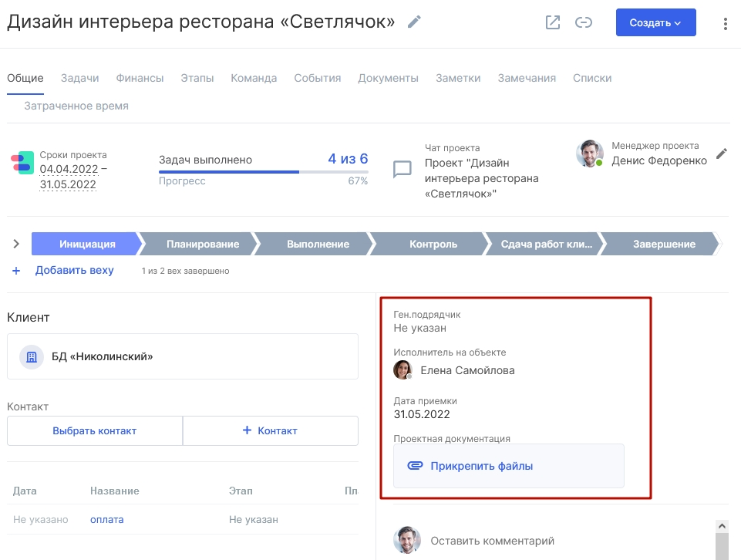Viewport: 741px width, 560px height.
Task: Open manager name Денис Федоренко
Action: 659,160
